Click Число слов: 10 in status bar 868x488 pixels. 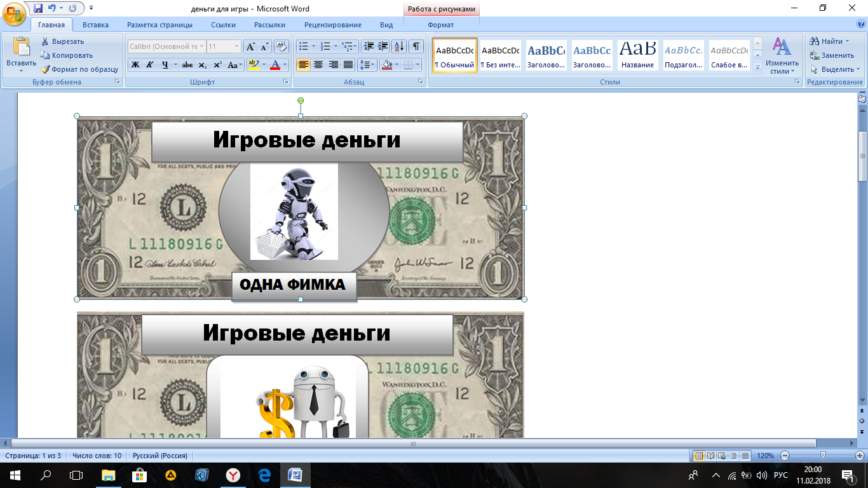click(x=97, y=456)
